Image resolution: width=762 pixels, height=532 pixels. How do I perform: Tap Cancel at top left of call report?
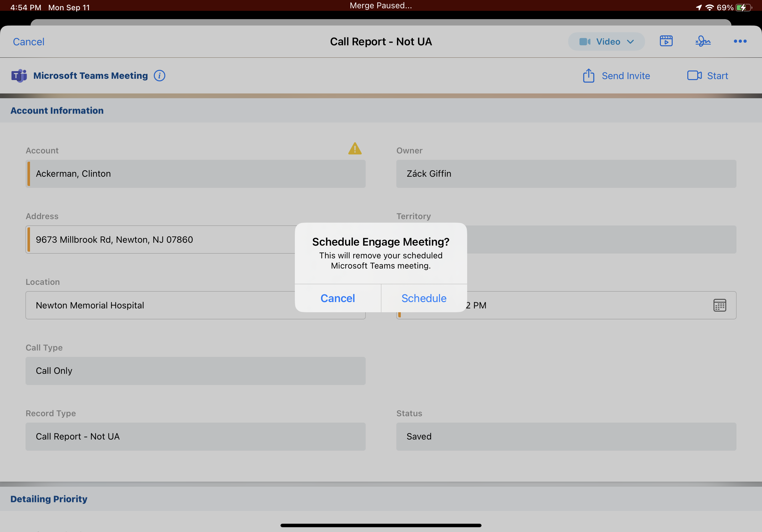28,42
